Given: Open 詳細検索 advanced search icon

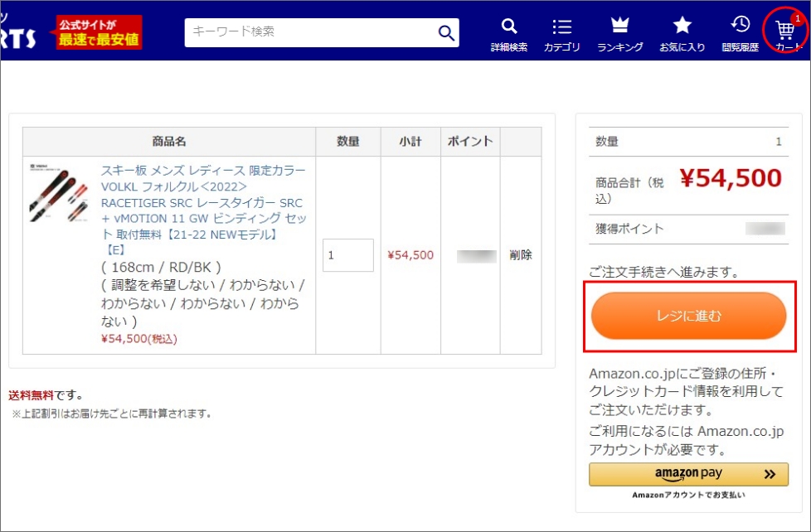Looking at the screenshot, I should 508,31.
